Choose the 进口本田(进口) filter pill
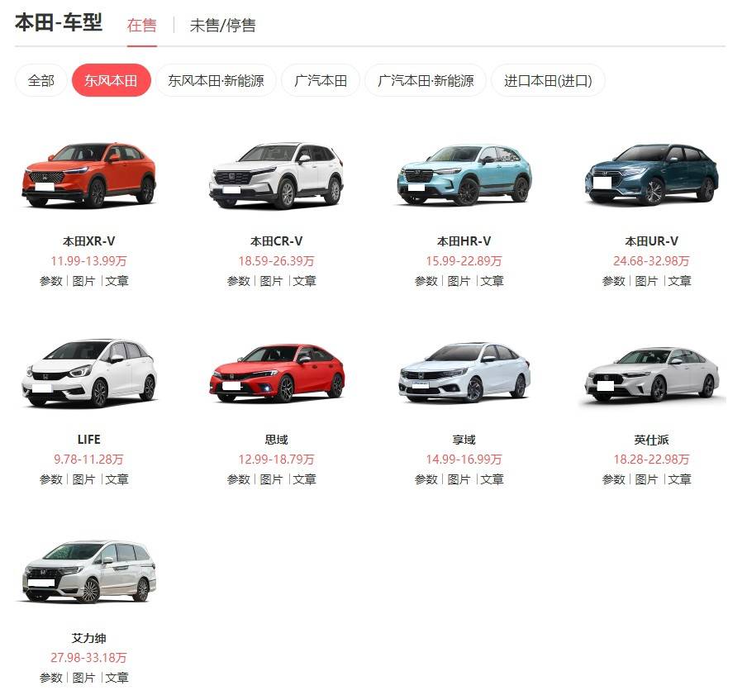The width and height of the screenshot is (747, 700). 548,80
